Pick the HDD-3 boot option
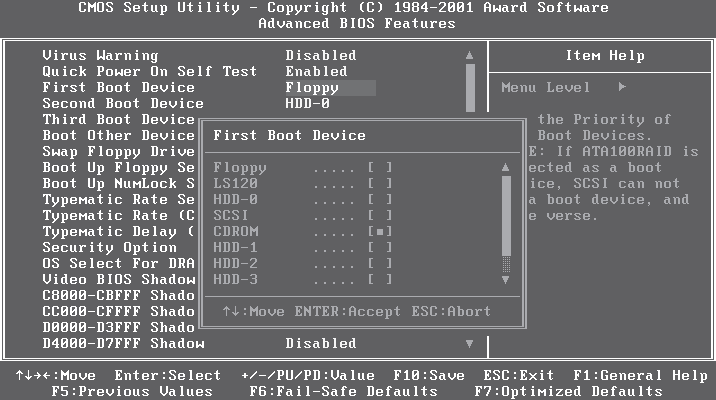The height and width of the screenshot is (400, 716). pyautogui.click(x=379, y=279)
